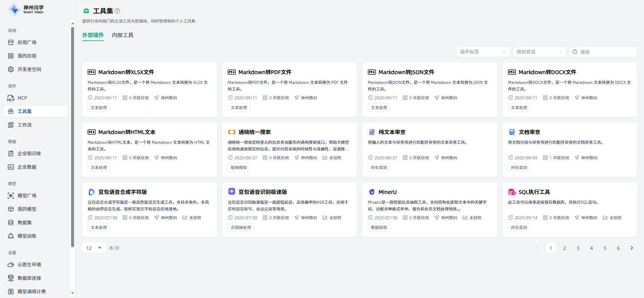Select the 外部插件 tab
Screen dimensions: 644x298
(x=93, y=35)
